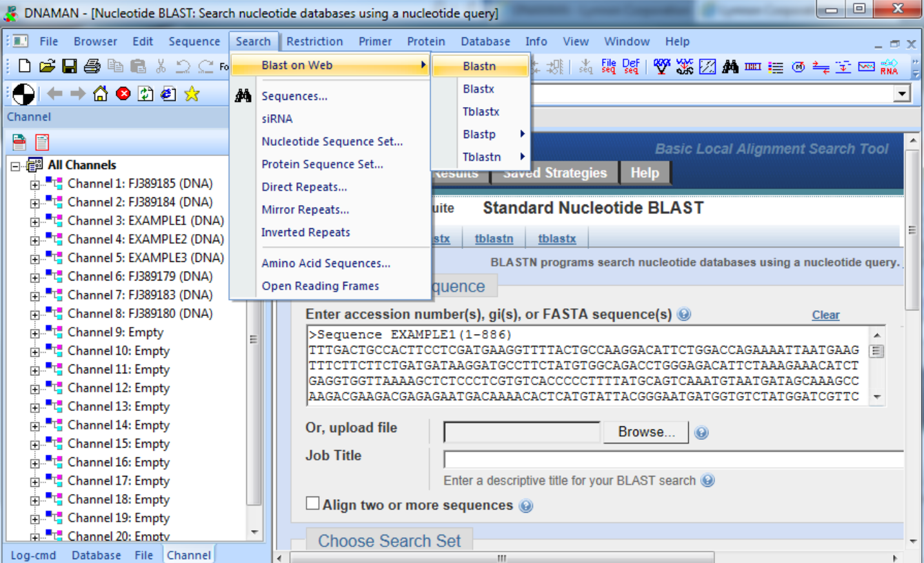This screenshot has width=924, height=563.
Task: Click the horizontal scrollbar at page bottom
Action: click(502, 558)
